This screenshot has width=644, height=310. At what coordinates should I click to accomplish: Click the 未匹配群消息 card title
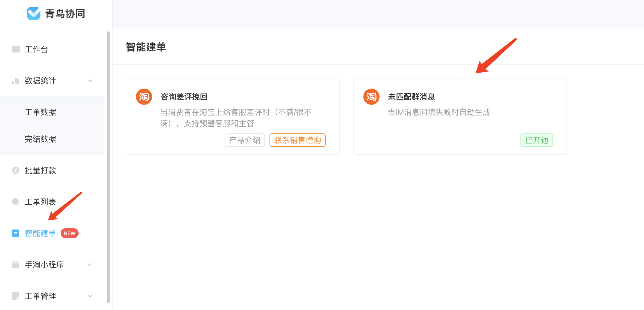(412, 97)
